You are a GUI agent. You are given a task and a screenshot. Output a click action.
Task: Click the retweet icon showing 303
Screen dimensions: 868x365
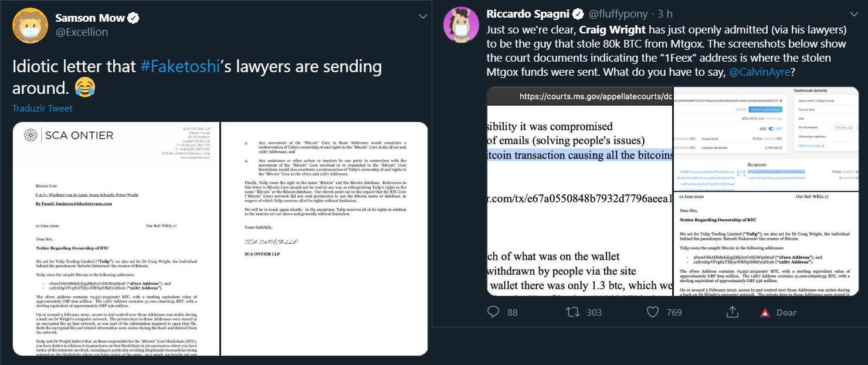click(572, 312)
